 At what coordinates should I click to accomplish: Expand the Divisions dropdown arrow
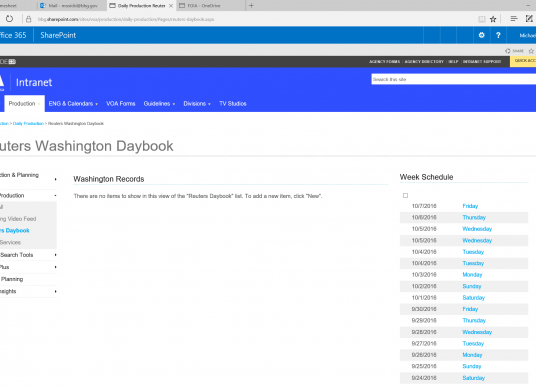click(209, 104)
